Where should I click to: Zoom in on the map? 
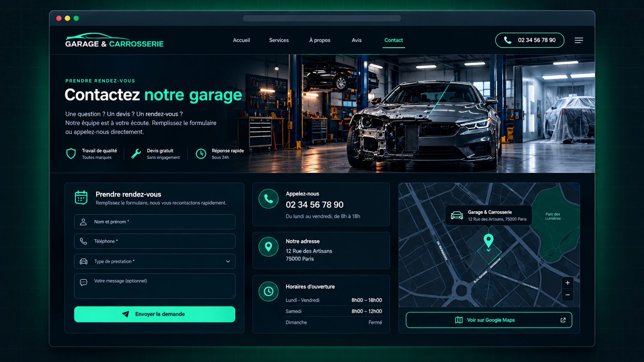568,283
